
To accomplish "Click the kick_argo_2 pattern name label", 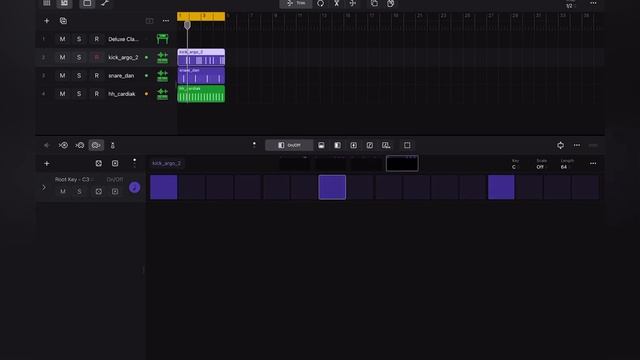I will pyautogui.click(x=167, y=163).
